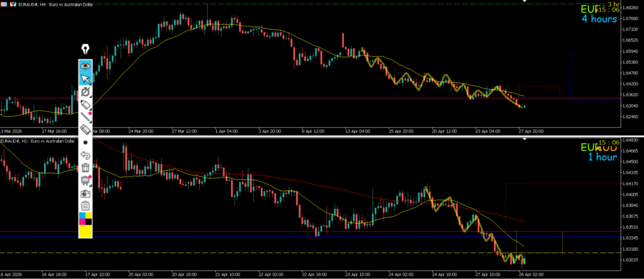
Task: Undo the last drawing stroke
Action: click(x=86, y=155)
